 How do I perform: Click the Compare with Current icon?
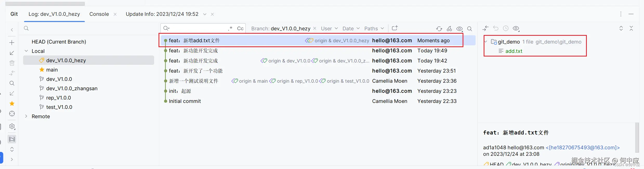12,73
